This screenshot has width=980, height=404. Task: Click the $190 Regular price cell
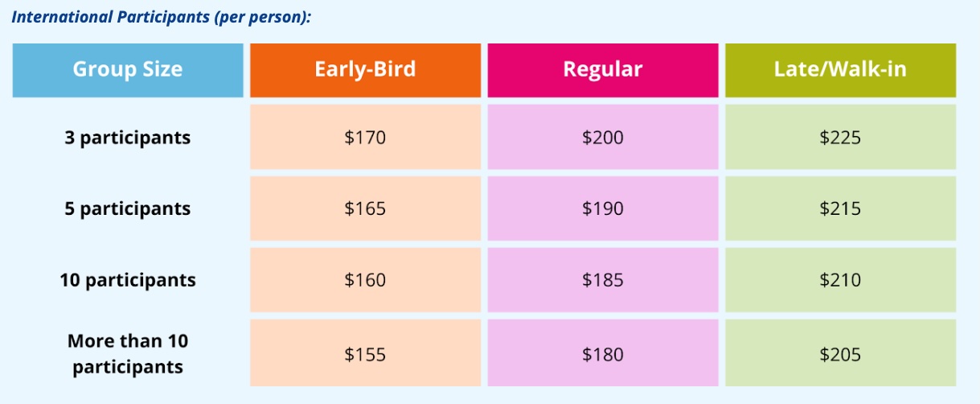click(x=603, y=208)
